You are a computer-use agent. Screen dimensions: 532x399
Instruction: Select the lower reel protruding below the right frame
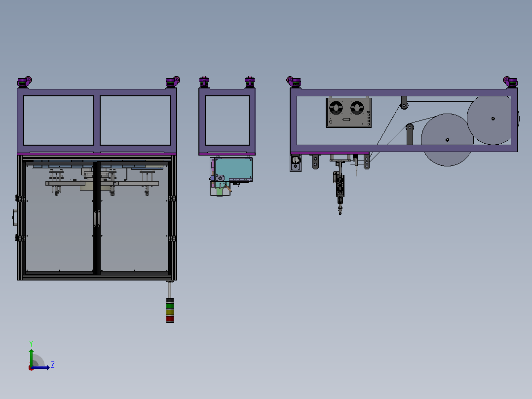[447, 140]
